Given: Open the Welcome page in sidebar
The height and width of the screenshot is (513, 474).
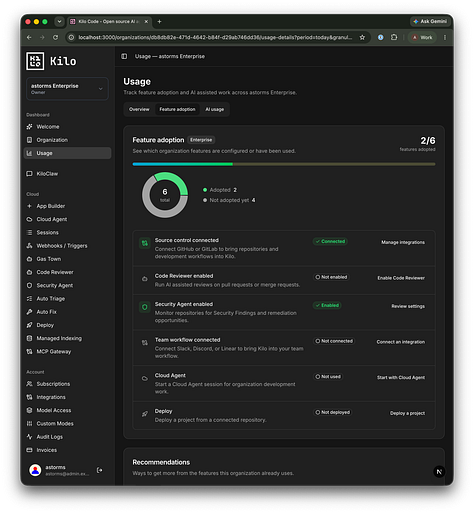Looking at the screenshot, I should [x=48, y=127].
